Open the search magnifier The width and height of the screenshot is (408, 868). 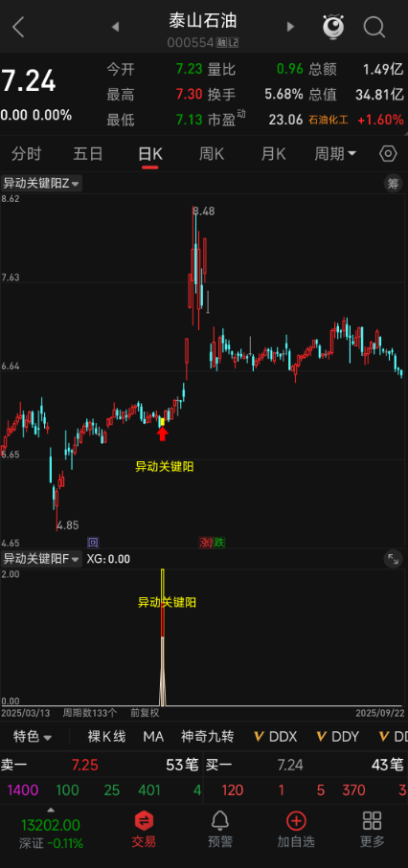pos(374,27)
